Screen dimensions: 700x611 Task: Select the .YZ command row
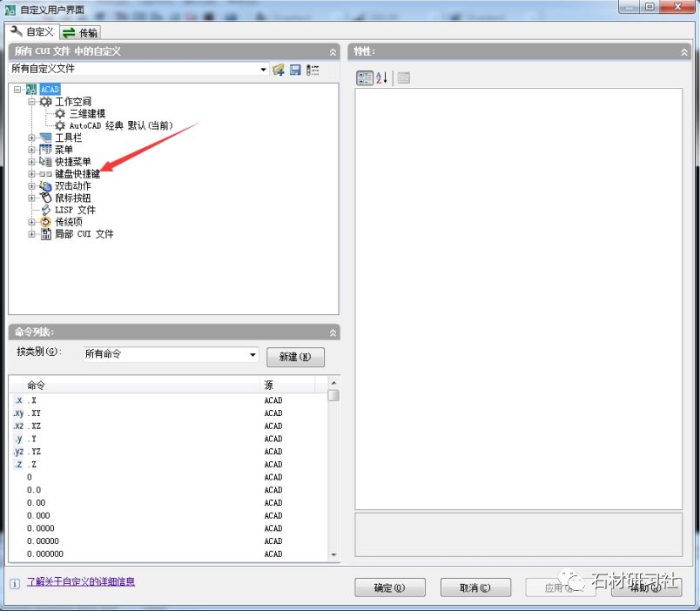point(169,452)
